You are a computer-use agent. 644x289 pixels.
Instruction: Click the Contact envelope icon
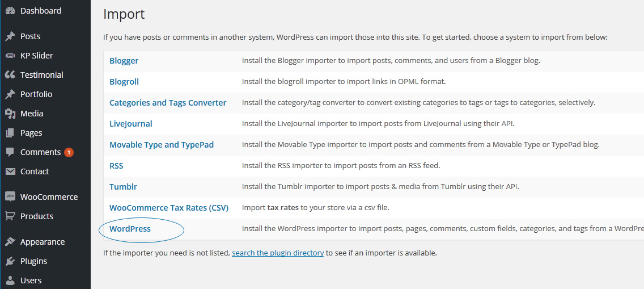pos(10,171)
